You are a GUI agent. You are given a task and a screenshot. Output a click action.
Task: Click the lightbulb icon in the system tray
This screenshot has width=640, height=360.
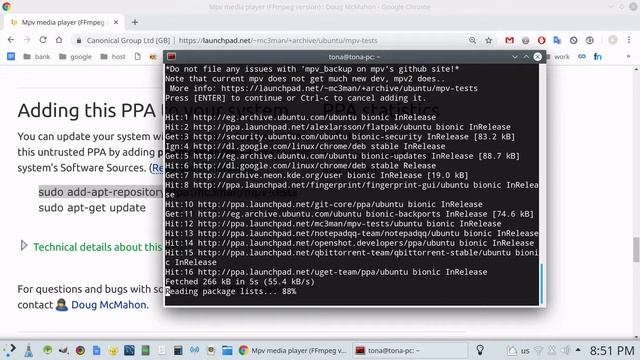coord(480,350)
